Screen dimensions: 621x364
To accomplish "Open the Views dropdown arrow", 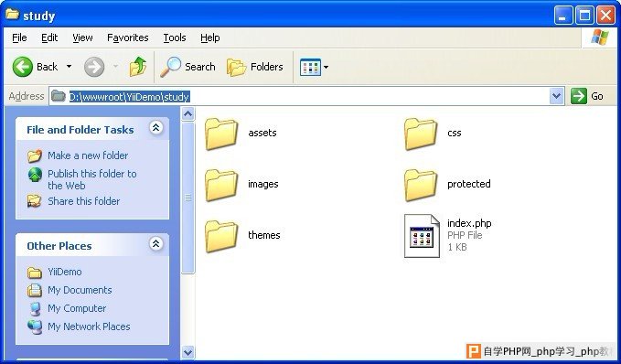I will click(x=326, y=67).
